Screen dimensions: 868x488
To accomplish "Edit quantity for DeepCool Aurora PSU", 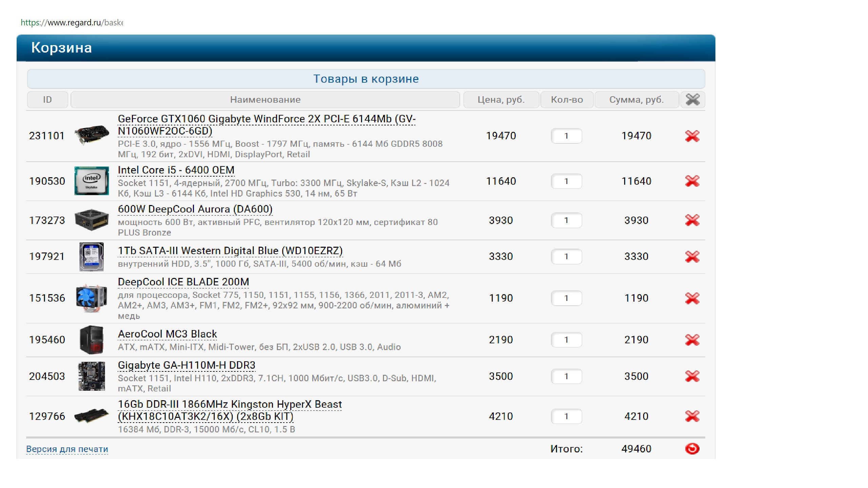I will click(566, 220).
